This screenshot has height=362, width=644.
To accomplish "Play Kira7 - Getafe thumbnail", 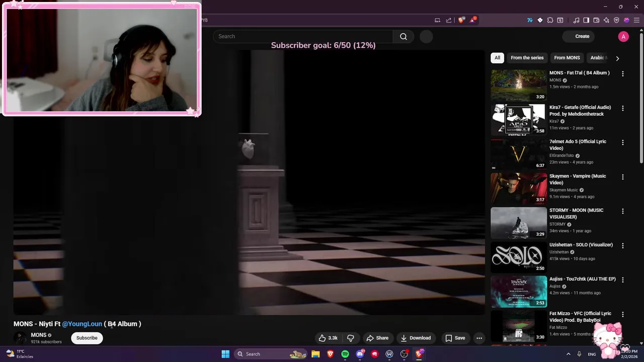I will [x=518, y=119].
